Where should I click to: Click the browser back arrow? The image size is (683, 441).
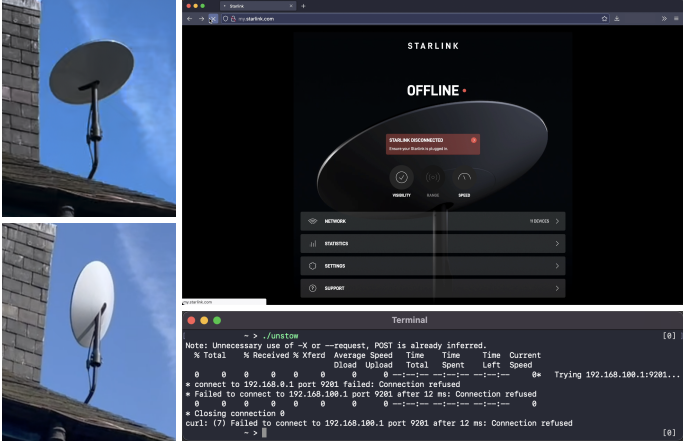pos(189,18)
